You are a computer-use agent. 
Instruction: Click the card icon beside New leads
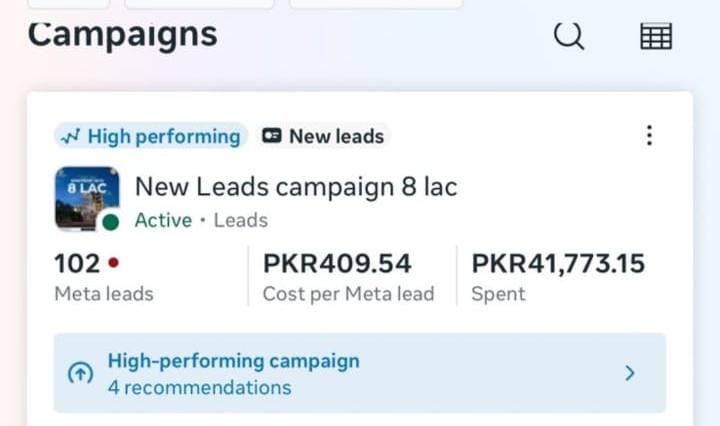click(271, 137)
